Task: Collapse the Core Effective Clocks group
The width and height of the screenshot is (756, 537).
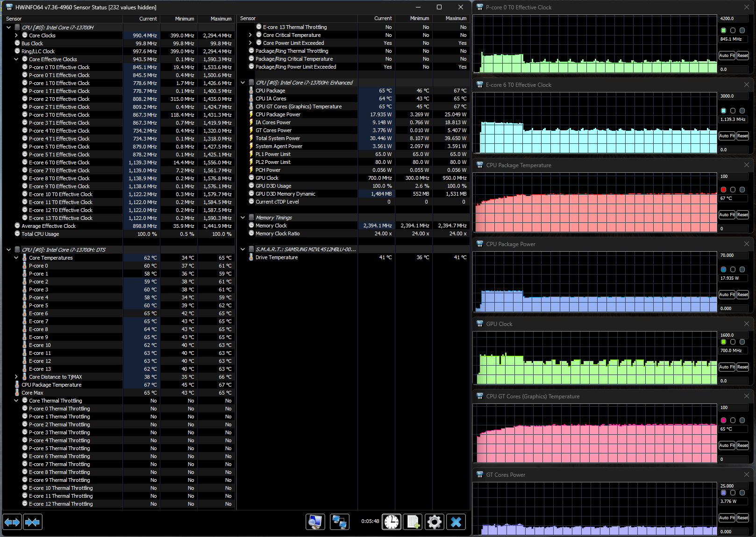Action: (16, 59)
